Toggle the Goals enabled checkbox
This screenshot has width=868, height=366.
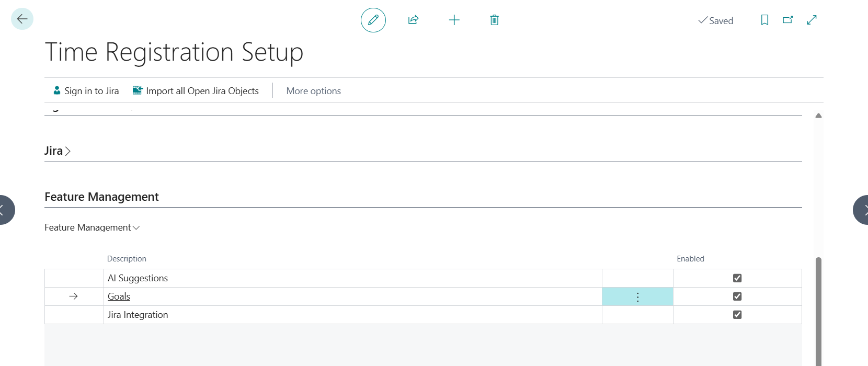[737, 296]
